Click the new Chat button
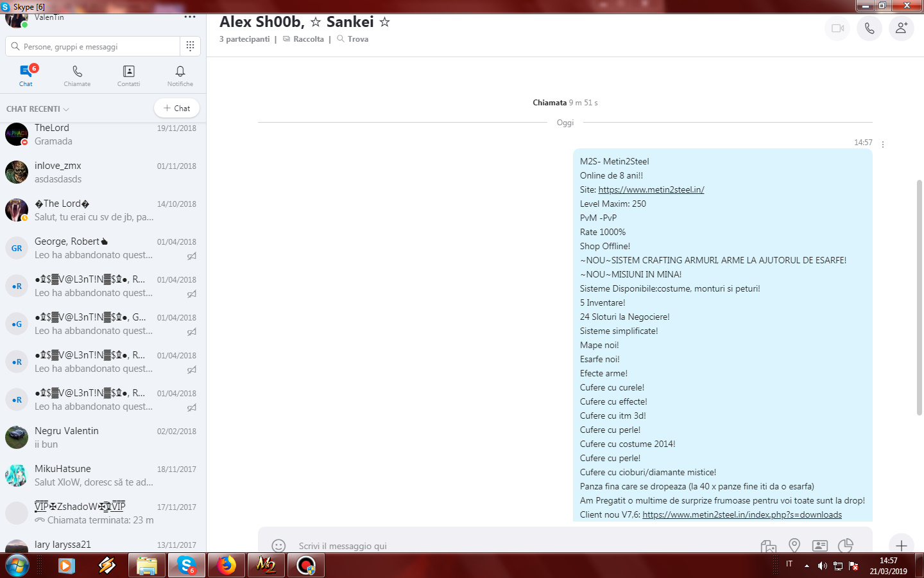 (176, 108)
